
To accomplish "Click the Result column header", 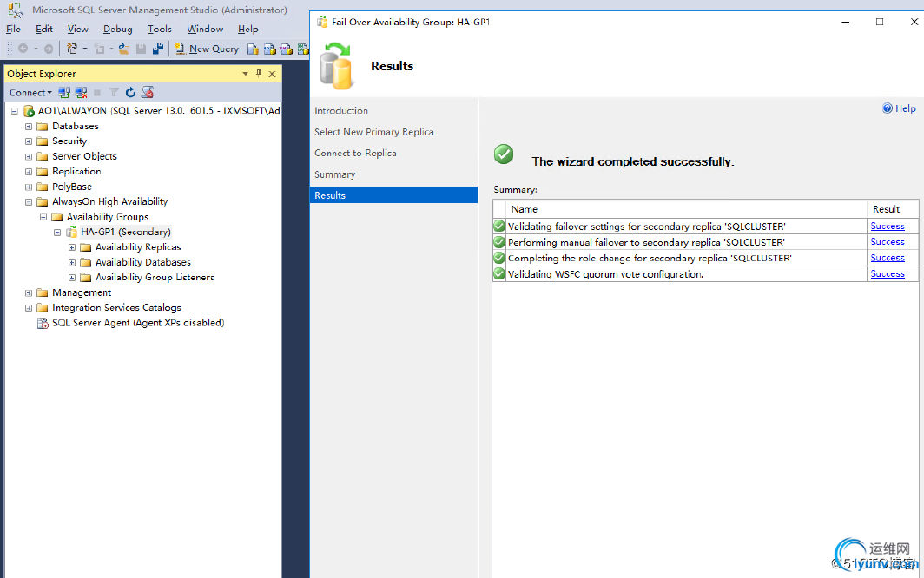I will click(893, 209).
